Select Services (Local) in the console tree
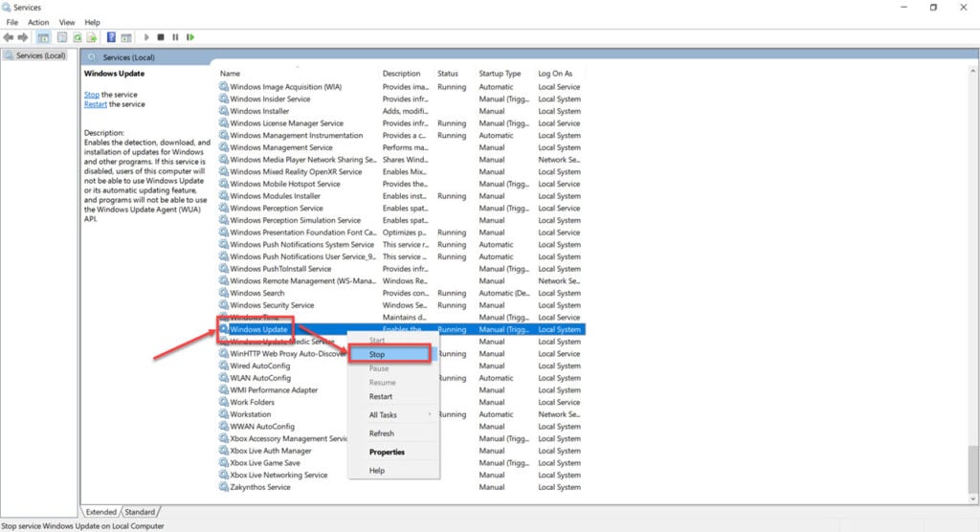This screenshot has height=532, width=980. coord(40,55)
